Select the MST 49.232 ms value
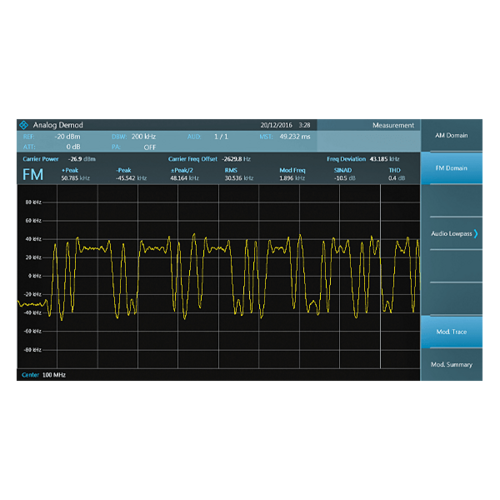This screenshot has width=500, height=500. click(295, 136)
